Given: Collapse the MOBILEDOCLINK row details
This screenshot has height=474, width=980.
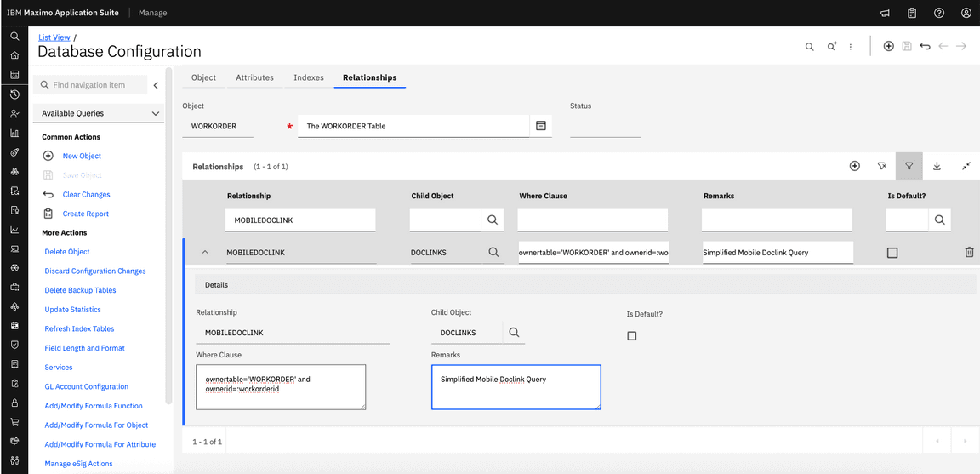Looking at the screenshot, I should coord(205,253).
